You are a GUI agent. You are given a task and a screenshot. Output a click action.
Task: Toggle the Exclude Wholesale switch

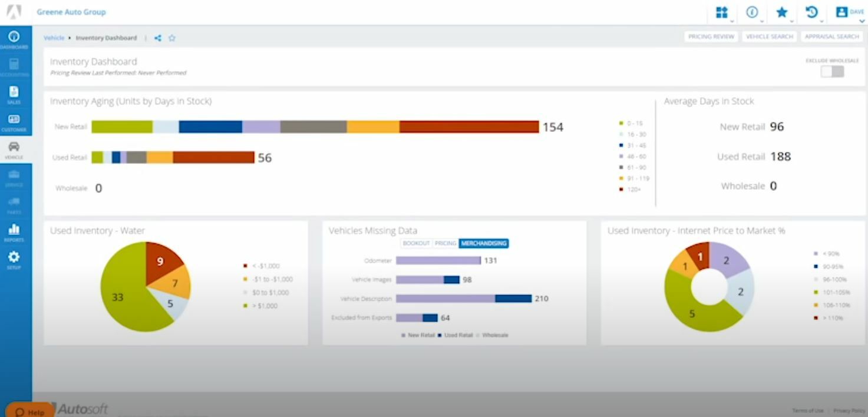(831, 70)
